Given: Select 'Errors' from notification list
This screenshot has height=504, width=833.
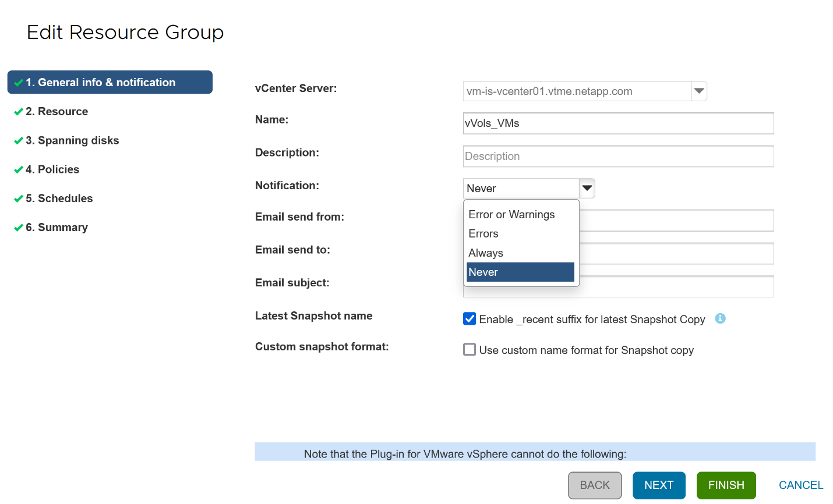Looking at the screenshot, I should (x=483, y=234).
